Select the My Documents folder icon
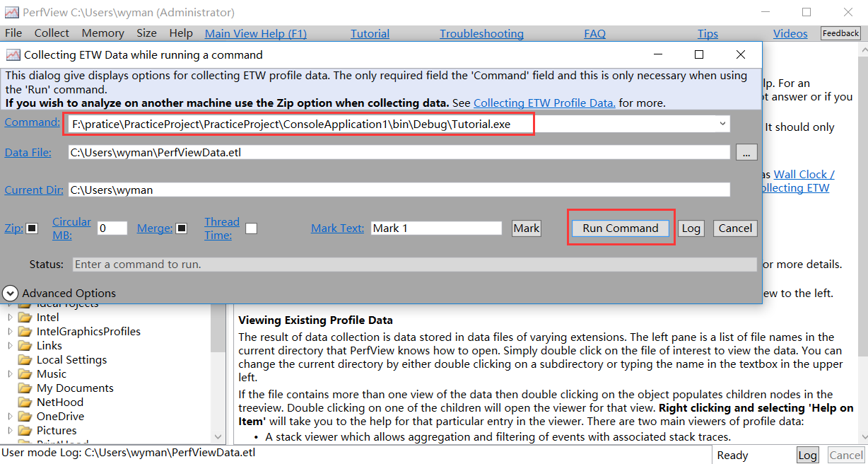This screenshot has width=868, height=464. [x=25, y=388]
